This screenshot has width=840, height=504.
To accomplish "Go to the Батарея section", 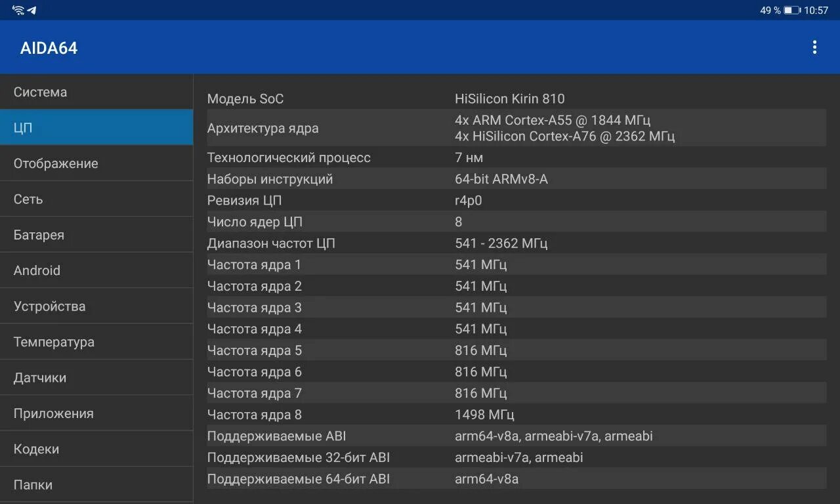I will point(96,235).
